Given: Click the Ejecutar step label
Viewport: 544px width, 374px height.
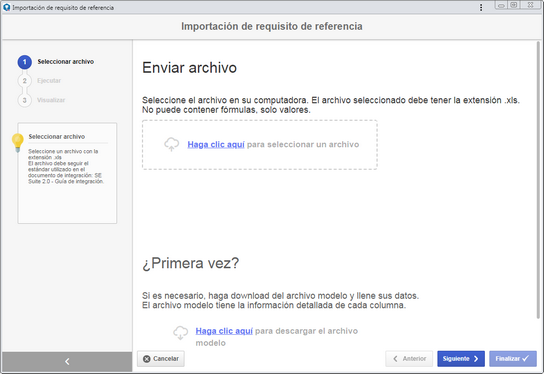Looking at the screenshot, I should (x=49, y=81).
